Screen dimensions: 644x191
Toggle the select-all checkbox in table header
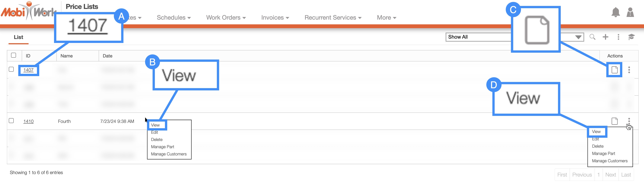(x=14, y=55)
